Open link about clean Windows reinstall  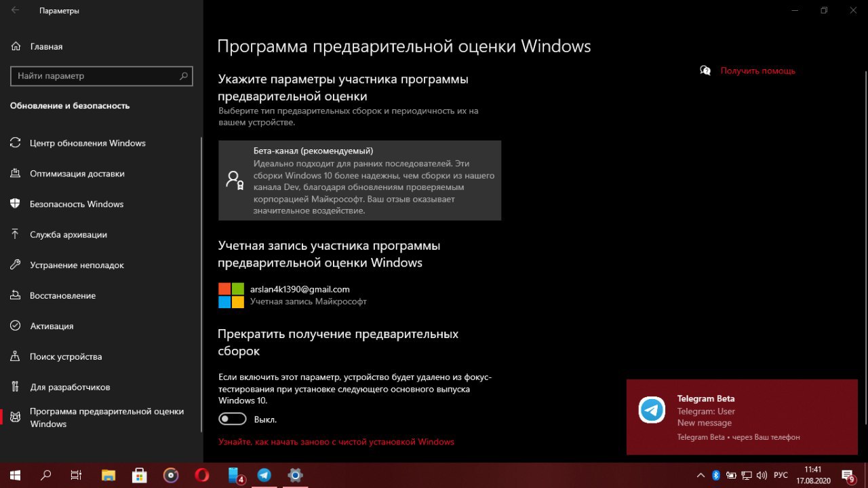tap(336, 442)
